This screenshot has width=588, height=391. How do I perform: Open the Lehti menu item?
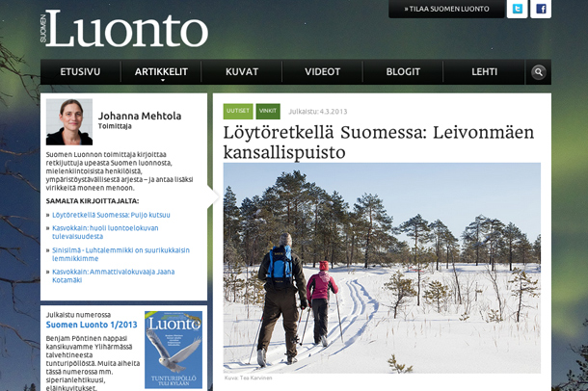click(x=484, y=71)
